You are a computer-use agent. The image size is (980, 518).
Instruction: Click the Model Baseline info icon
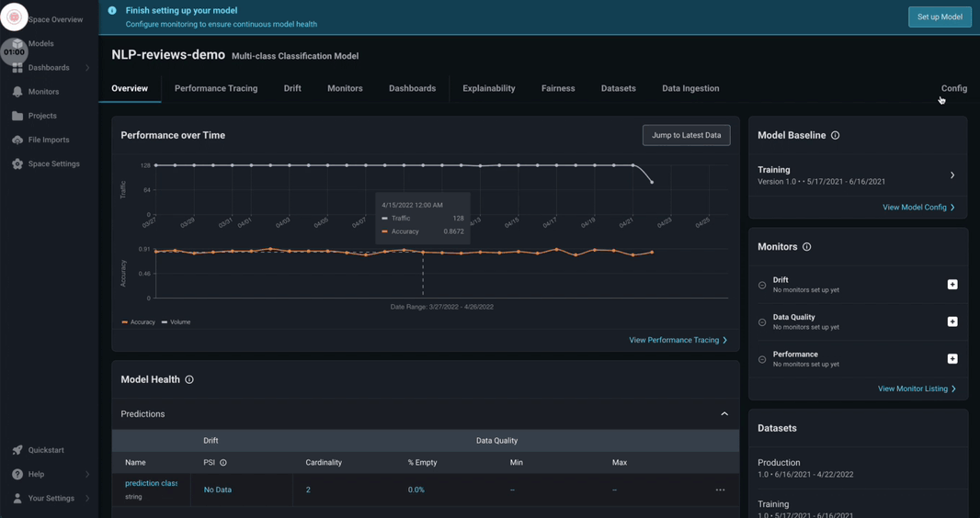pos(835,135)
